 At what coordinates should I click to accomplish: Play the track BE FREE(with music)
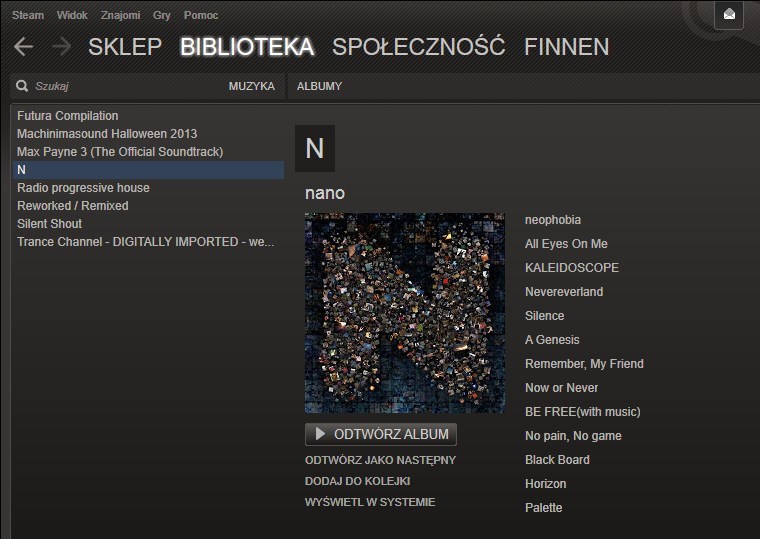[583, 412]
